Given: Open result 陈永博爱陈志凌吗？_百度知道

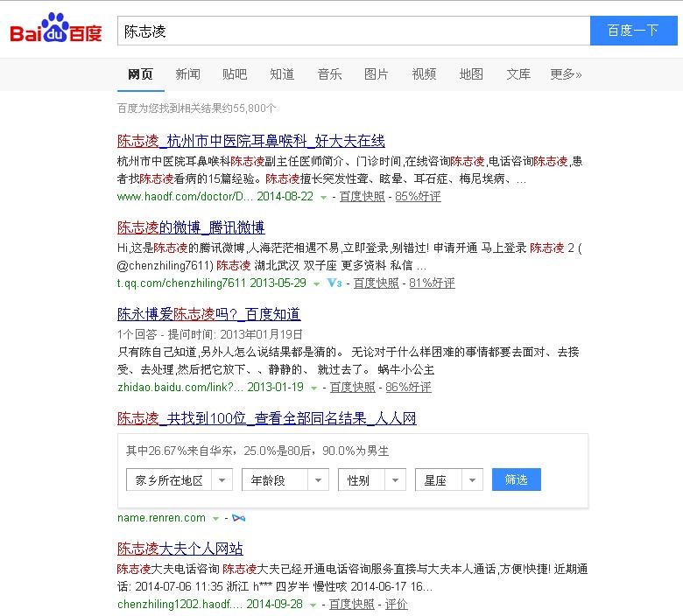Looking at the screenshot, I should [208, 314].
